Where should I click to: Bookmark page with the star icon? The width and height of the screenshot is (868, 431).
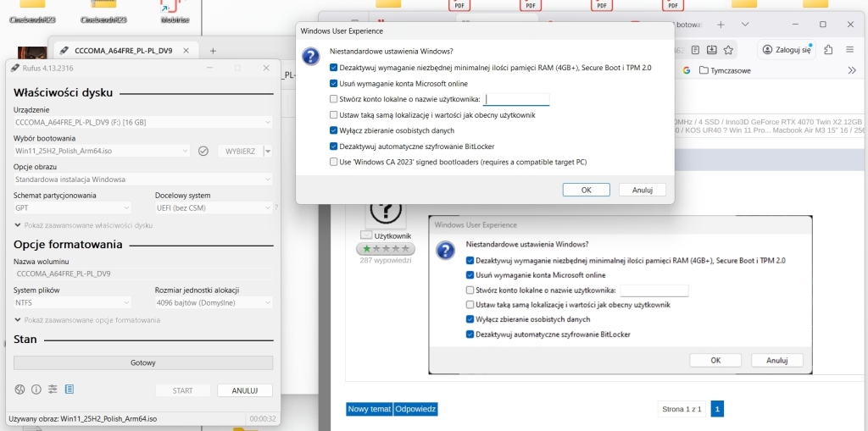coord(730,49)
